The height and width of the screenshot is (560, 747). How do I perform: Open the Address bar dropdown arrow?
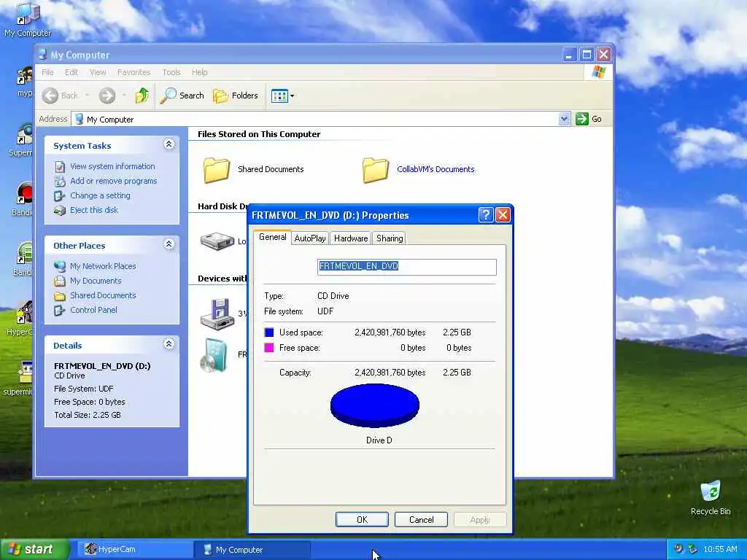click(564, 119)
